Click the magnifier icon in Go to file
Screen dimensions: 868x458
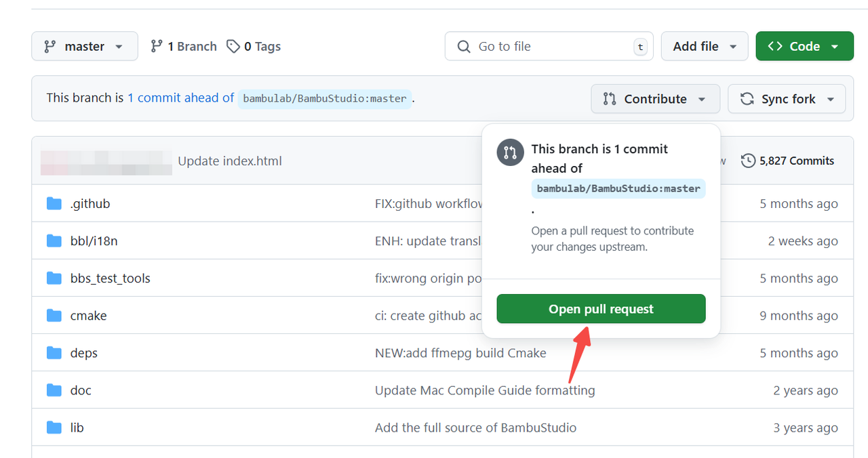tap(464, 46)
